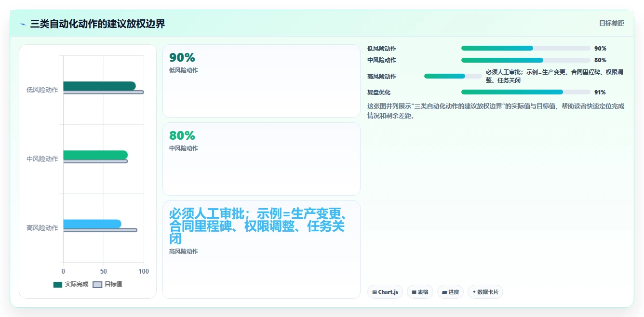Viewport: 644px width, 317px height.
Task: Select the 90% 低风险动作 data card
Action: click(261, 81)
